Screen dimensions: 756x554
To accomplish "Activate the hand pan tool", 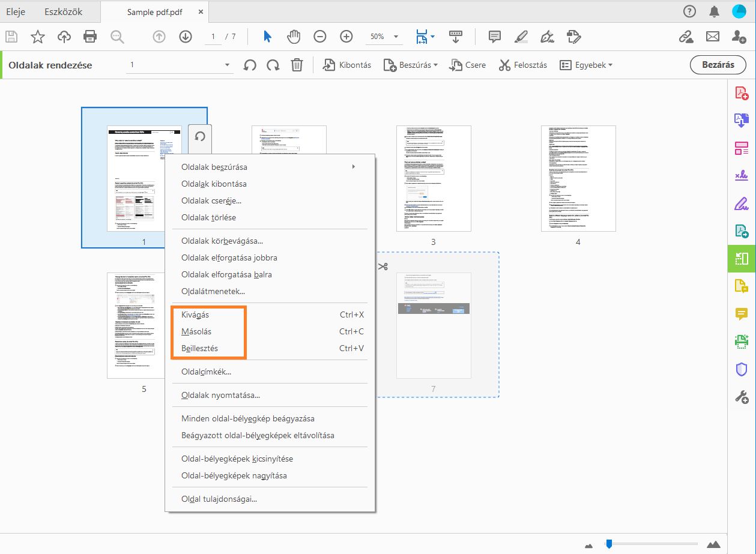I will (x=294, y=37).
